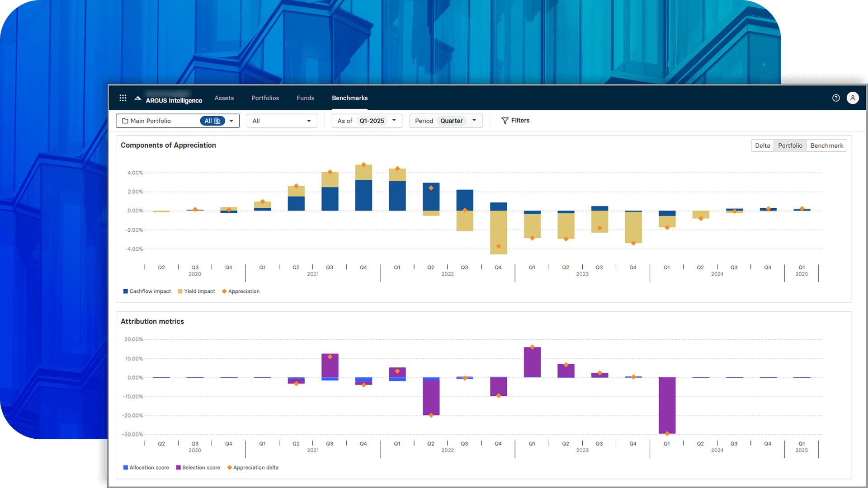This screenshot has width=868, height=488.
Task: Switch the chart view to Delta
Action: click(762, 145)
